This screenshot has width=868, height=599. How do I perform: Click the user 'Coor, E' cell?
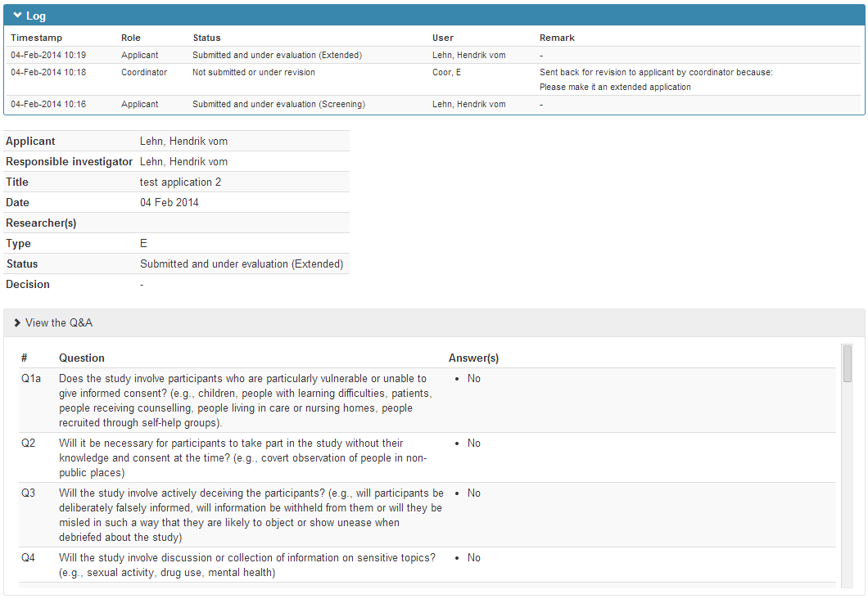pos(447,72)
